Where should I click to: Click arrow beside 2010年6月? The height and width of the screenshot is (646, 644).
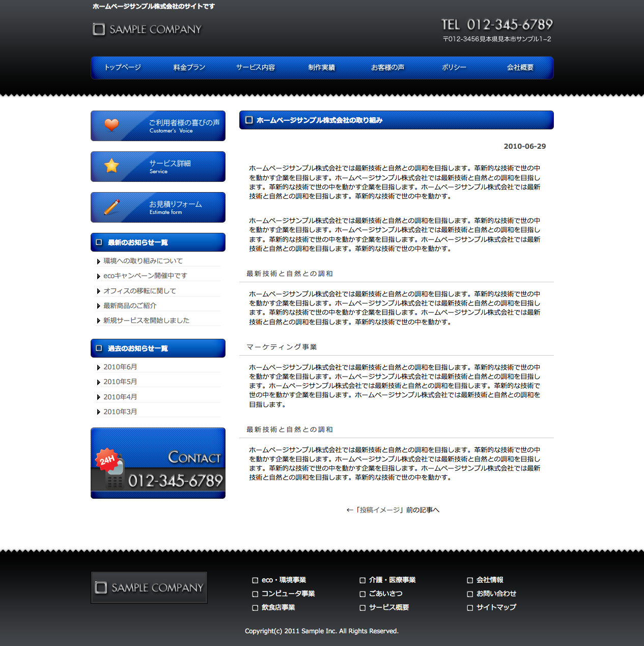[99, 367]
